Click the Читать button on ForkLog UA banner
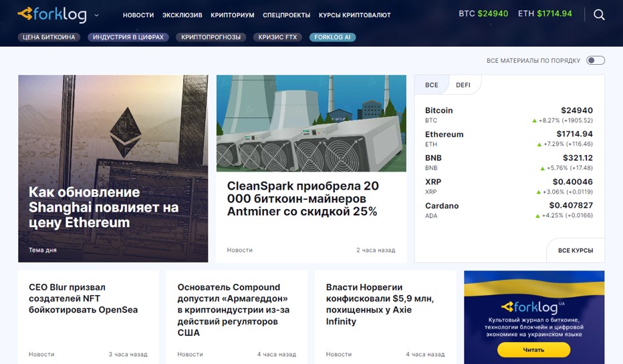Viewport: 623px width, 364px height. click(x=533, y=350)
